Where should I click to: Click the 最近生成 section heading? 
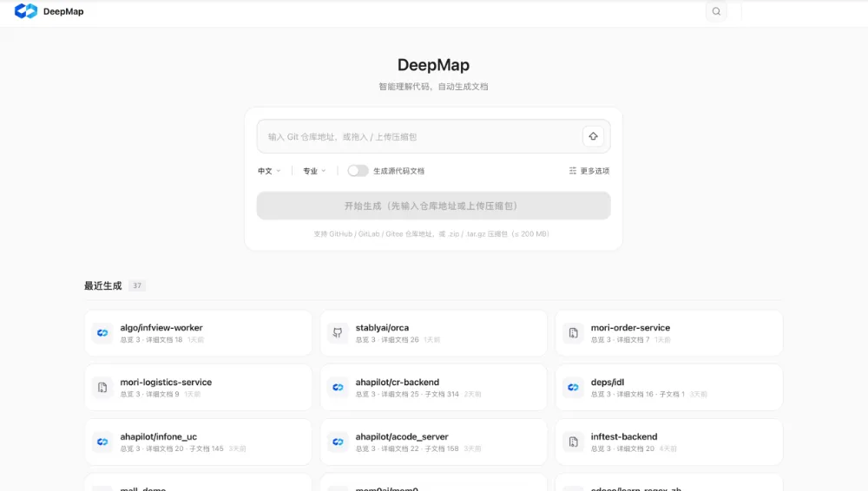click(103, 285)
